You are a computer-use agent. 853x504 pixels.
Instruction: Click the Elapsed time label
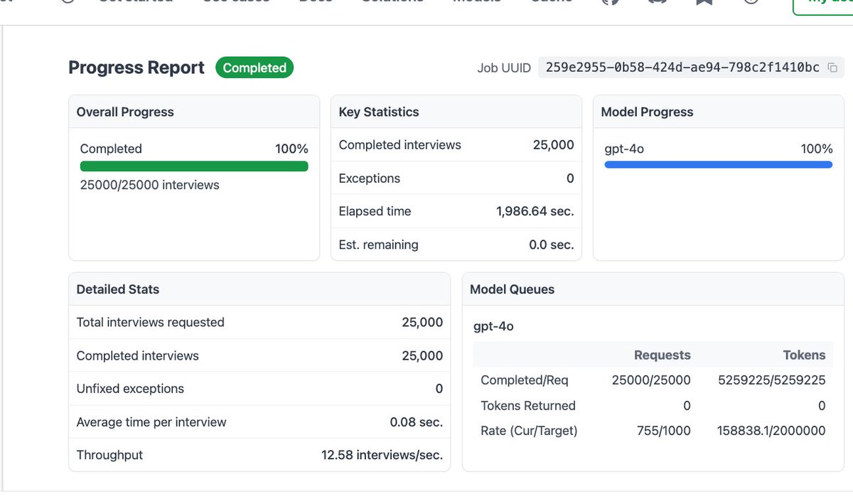pos(375,211)
